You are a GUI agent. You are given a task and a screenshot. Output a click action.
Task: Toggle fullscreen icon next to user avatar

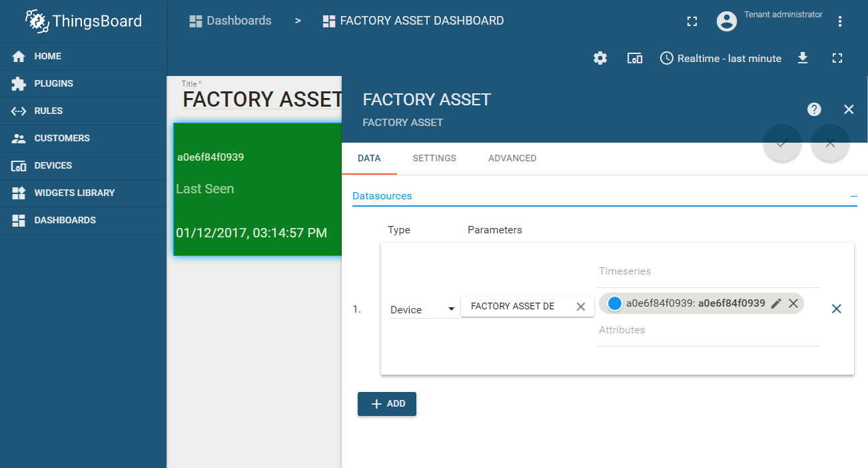tap(692, 21)
